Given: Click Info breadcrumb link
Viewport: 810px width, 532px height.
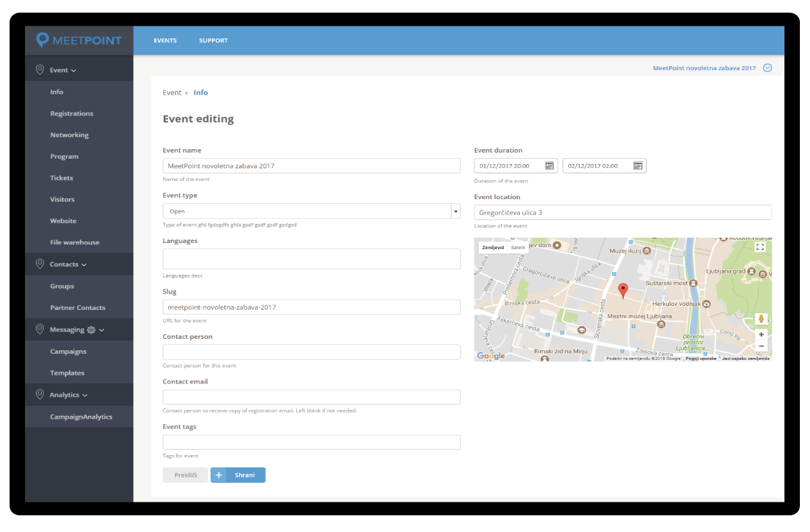Looking at the screenshot, I should 200,93.
